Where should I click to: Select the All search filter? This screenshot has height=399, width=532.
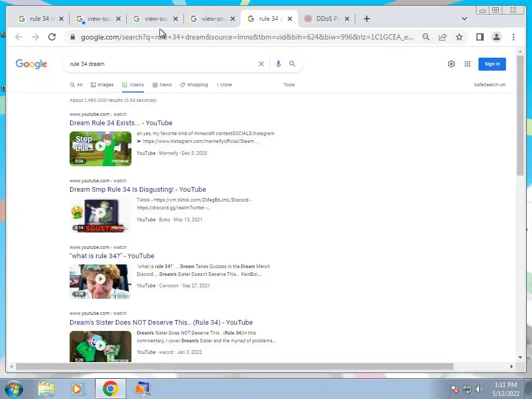coord(76,85)
